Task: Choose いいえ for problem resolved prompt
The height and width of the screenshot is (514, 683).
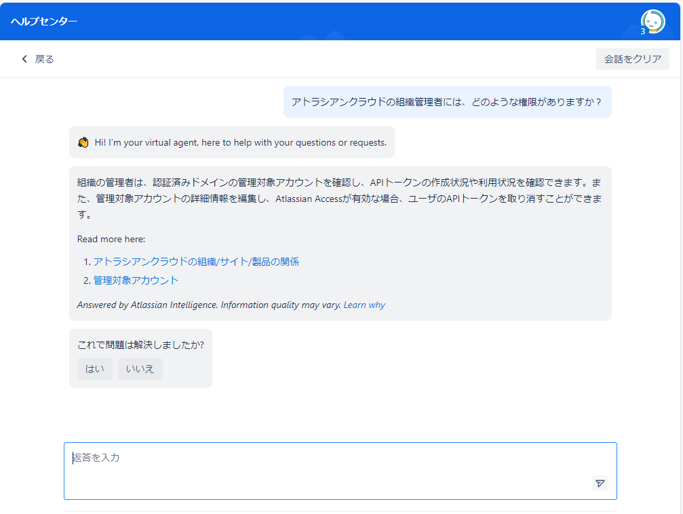Action: click(x=140, y=369)
